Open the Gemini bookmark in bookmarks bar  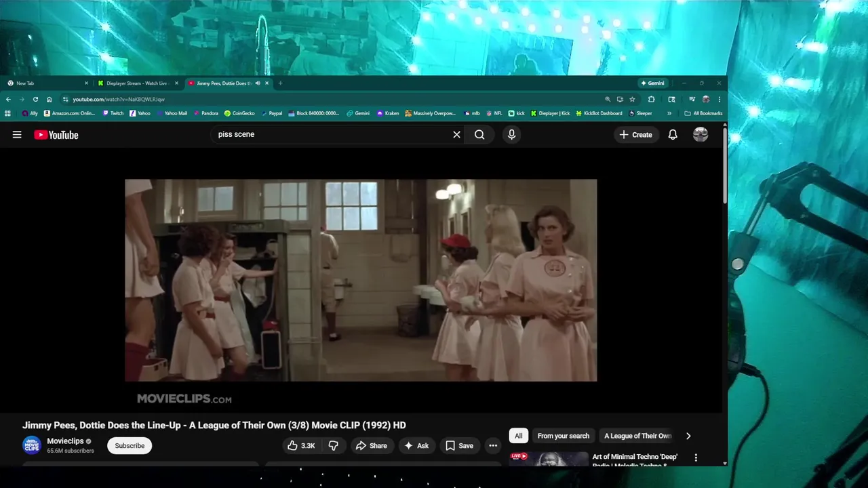pyautogui.click(x=358, y=113)
